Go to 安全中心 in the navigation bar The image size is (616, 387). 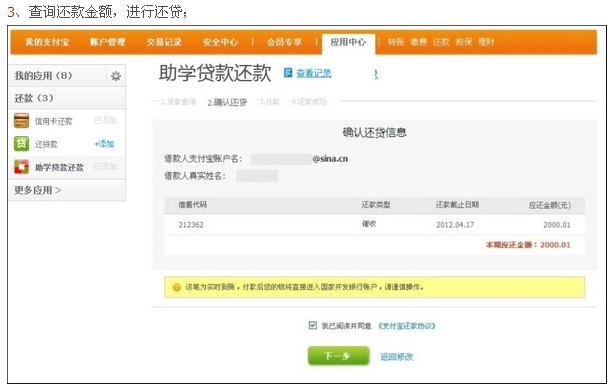[x=220, y=42]
